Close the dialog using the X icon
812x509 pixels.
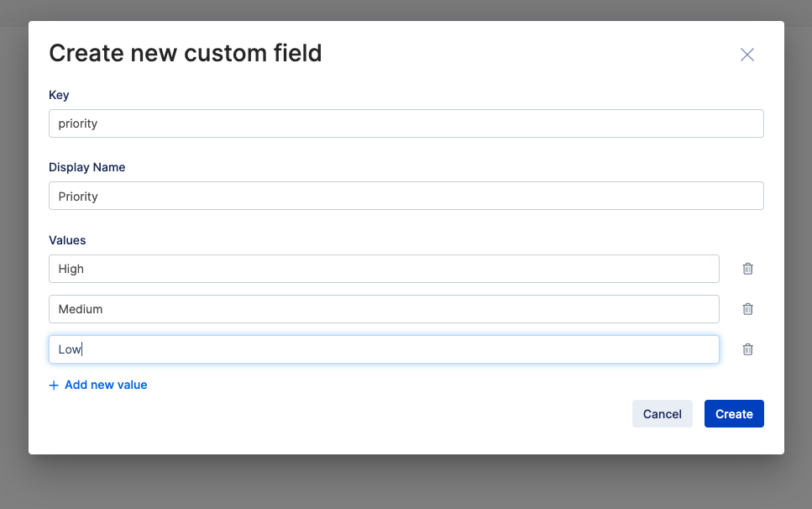(747, 55)
